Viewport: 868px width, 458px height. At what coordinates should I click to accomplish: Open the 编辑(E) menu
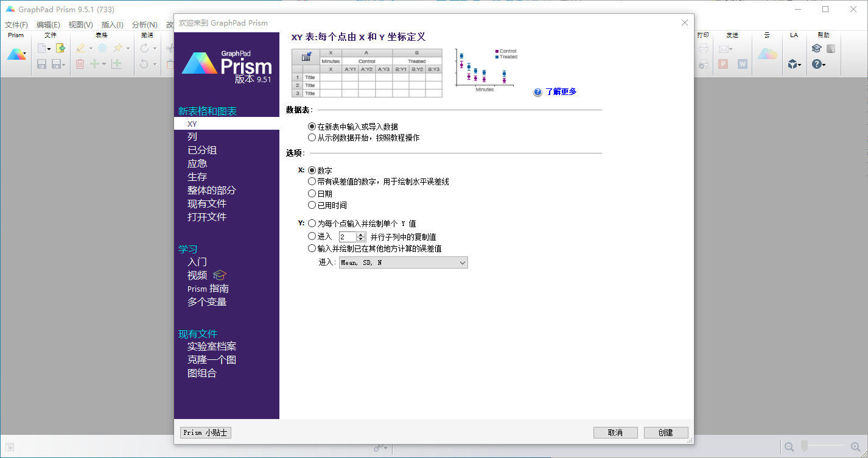tap(48, 25)
